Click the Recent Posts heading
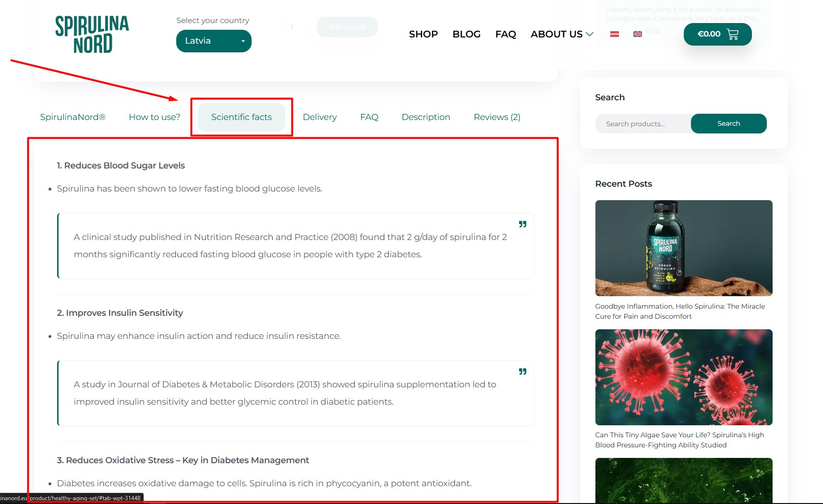Image resolution: width=823 pixels, height=504 pixels. point(623,184)
